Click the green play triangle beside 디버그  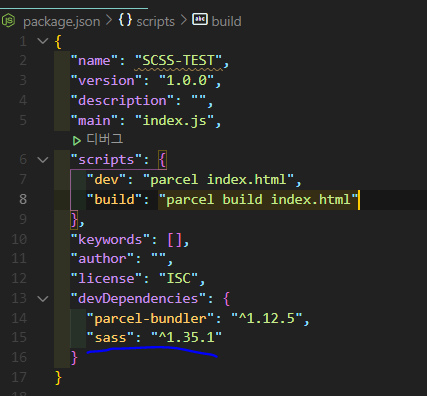point(77,141)
